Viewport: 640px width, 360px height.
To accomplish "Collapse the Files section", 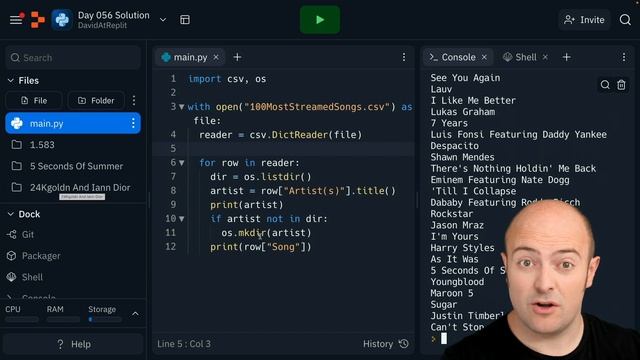I will (11, 80).
